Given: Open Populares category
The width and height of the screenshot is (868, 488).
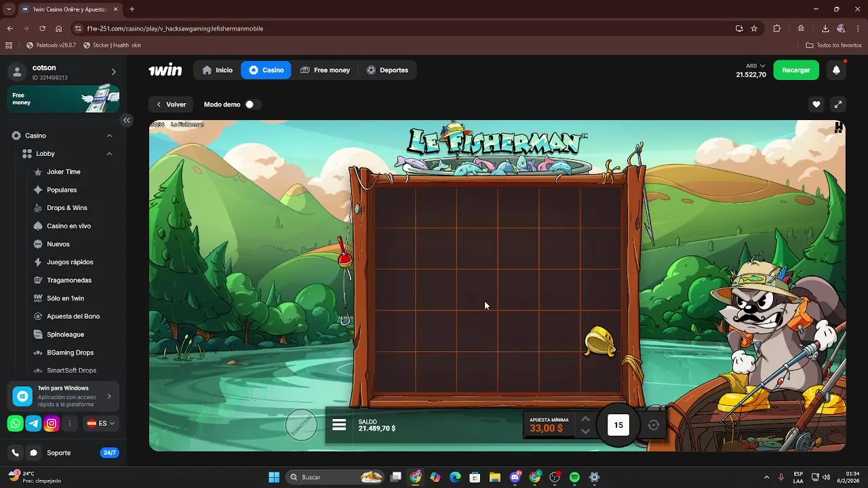Looking at the screenshot, I should (x=62, y=190).
